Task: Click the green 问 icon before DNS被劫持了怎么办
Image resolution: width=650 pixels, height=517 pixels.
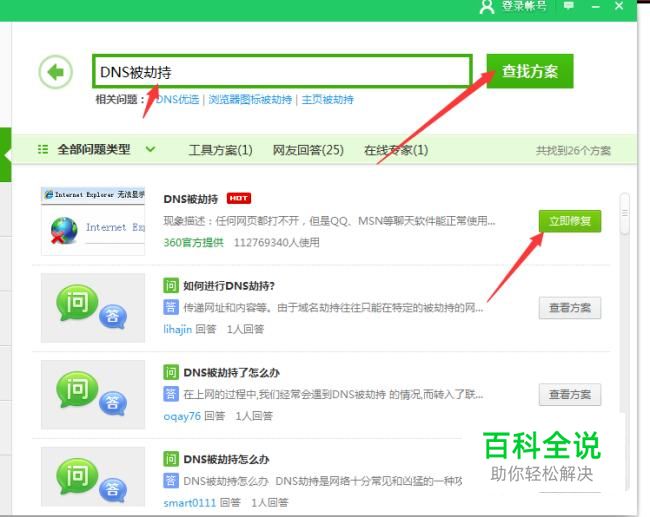Action: tap(171, 372)
